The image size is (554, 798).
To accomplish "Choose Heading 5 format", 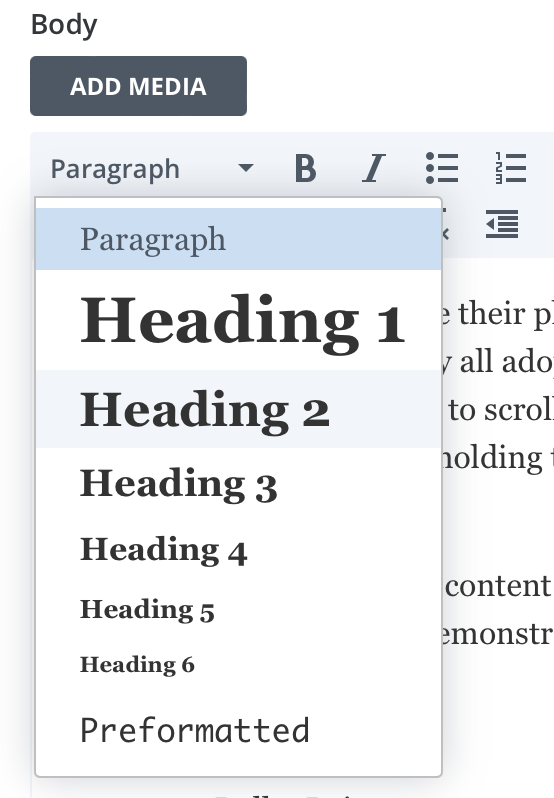I will (239, 609).
